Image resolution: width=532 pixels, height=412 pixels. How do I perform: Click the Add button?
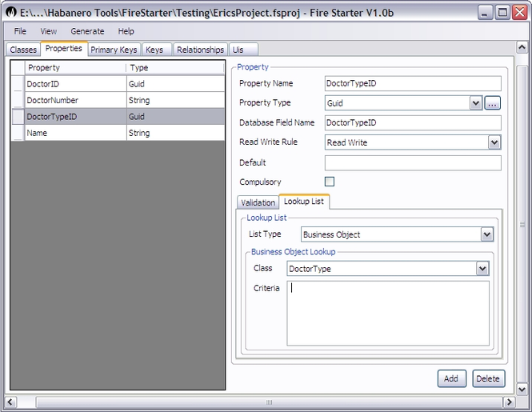[x=451, y=378]
